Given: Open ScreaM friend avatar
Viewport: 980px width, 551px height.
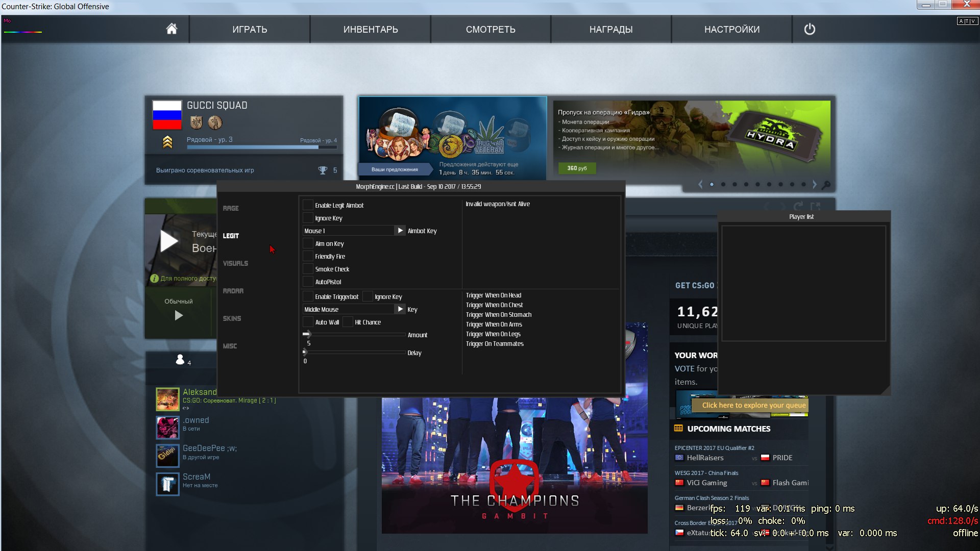Looking at the screenshot, I should point(167,484).
